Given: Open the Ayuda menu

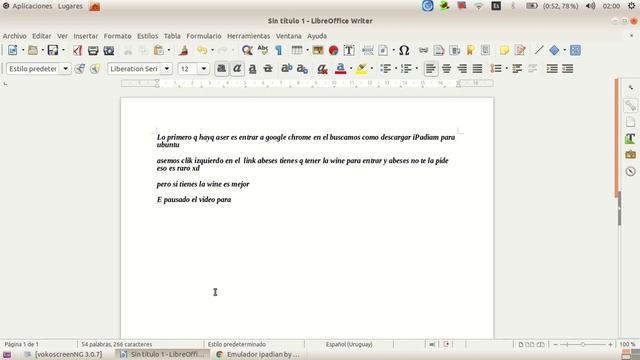Looking at the screenshot, I should tap(317, 36).
